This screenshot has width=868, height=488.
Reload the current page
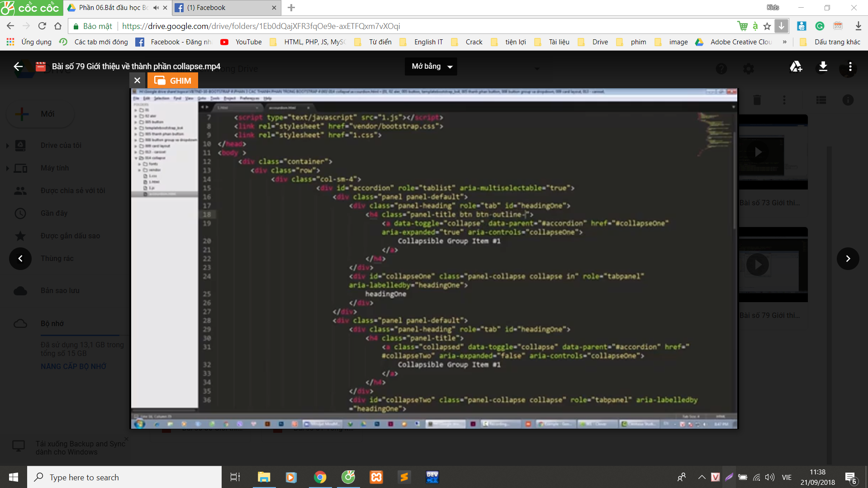point(42,26)
